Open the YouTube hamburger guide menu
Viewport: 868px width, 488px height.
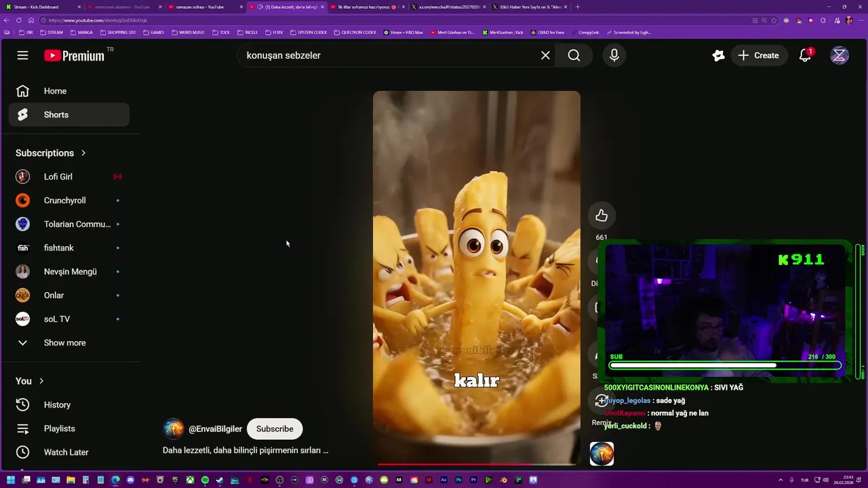tap(22, 56)
